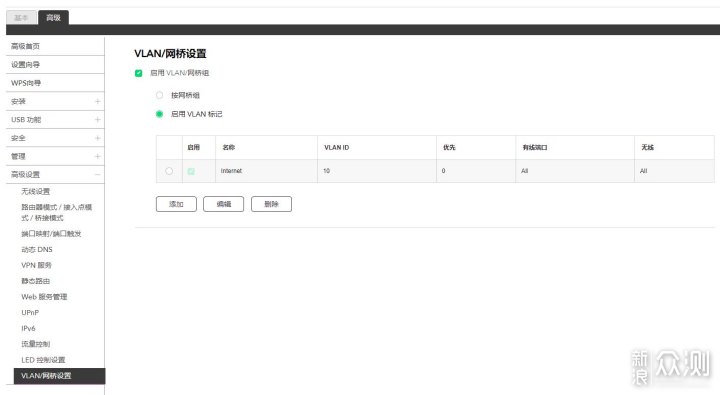The width and height of the screenshot is (720, 395).
Task: Click the 有线端口 All cell
Action: (x=575, y=171)
